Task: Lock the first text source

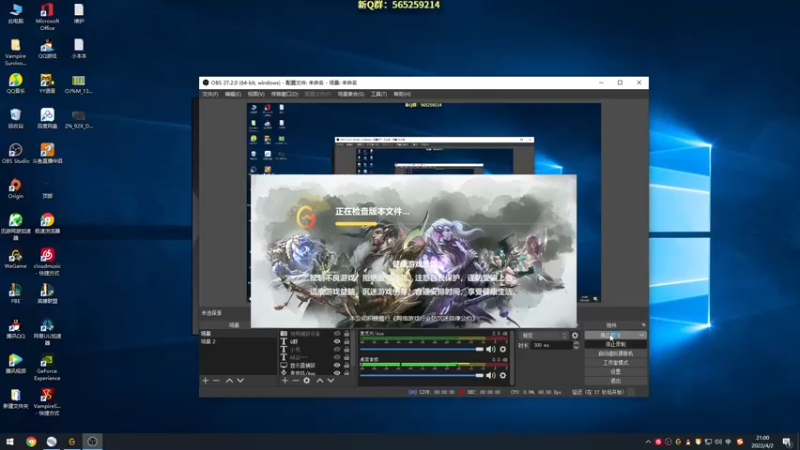Action: tap(346, 341)
